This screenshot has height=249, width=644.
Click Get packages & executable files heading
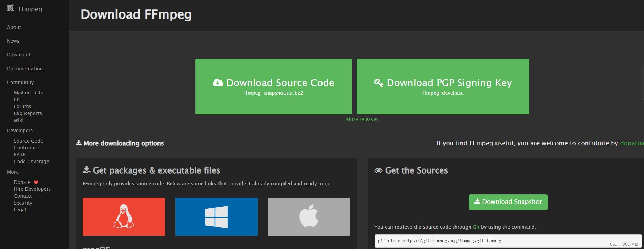(x=156, y=170)
